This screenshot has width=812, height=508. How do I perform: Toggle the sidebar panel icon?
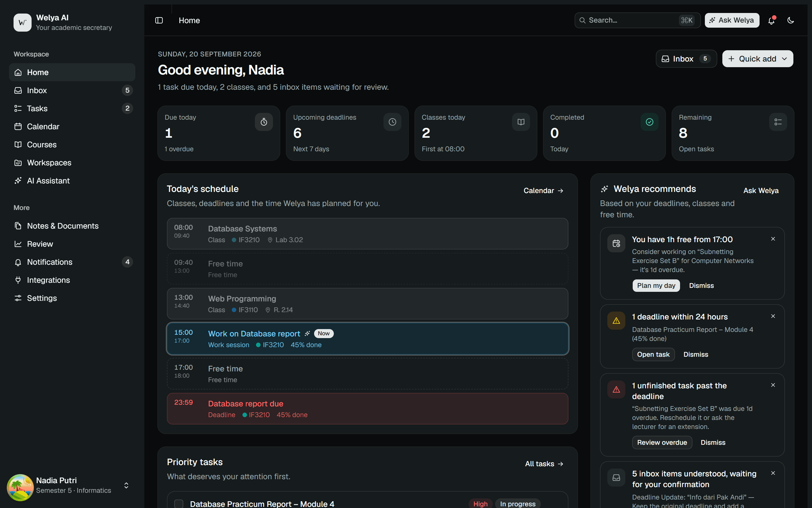(x=159, y=21)
